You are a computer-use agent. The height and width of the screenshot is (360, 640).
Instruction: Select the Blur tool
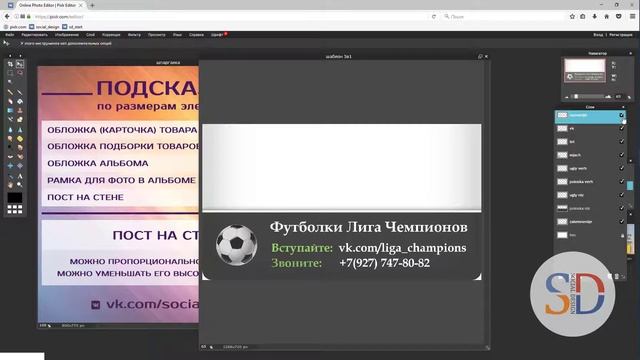pos(10,129)
